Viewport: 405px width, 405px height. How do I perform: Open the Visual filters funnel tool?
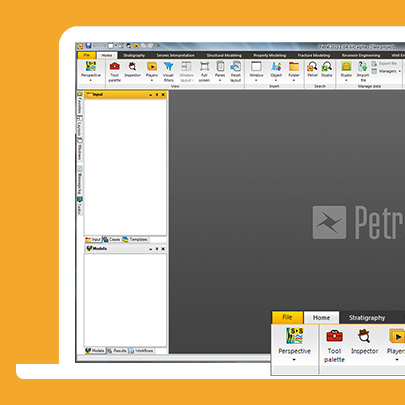[x=168, y=71]
